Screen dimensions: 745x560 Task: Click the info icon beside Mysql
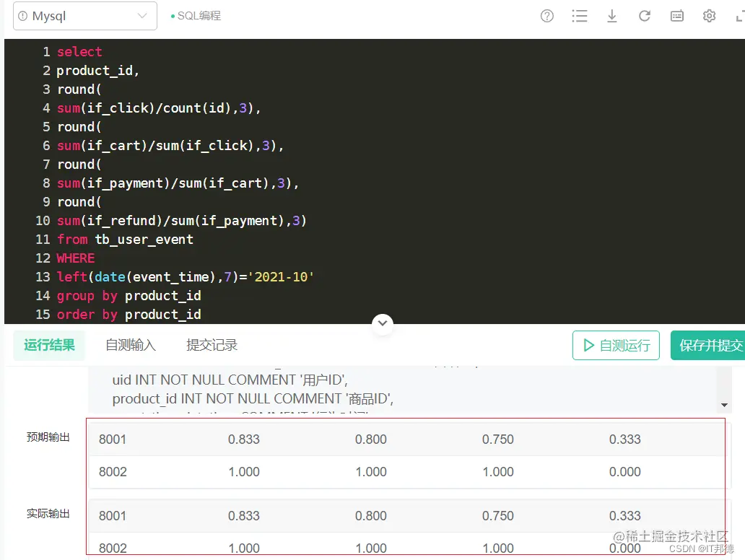(x=22, y=16)
